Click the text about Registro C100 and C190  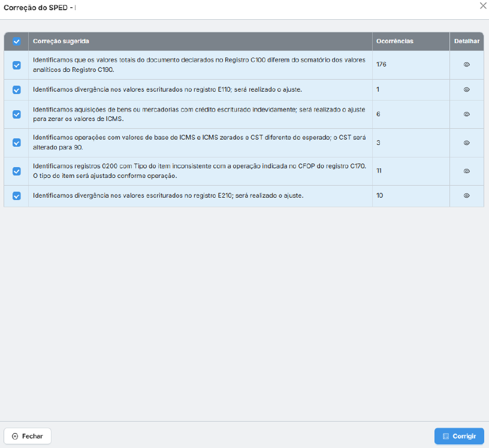tap(199, 65)
